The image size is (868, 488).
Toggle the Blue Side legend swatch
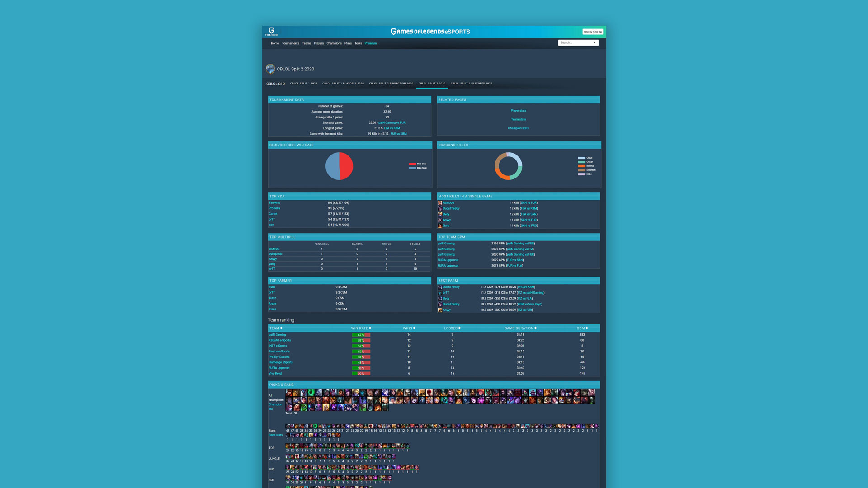(x=412, y=168)
